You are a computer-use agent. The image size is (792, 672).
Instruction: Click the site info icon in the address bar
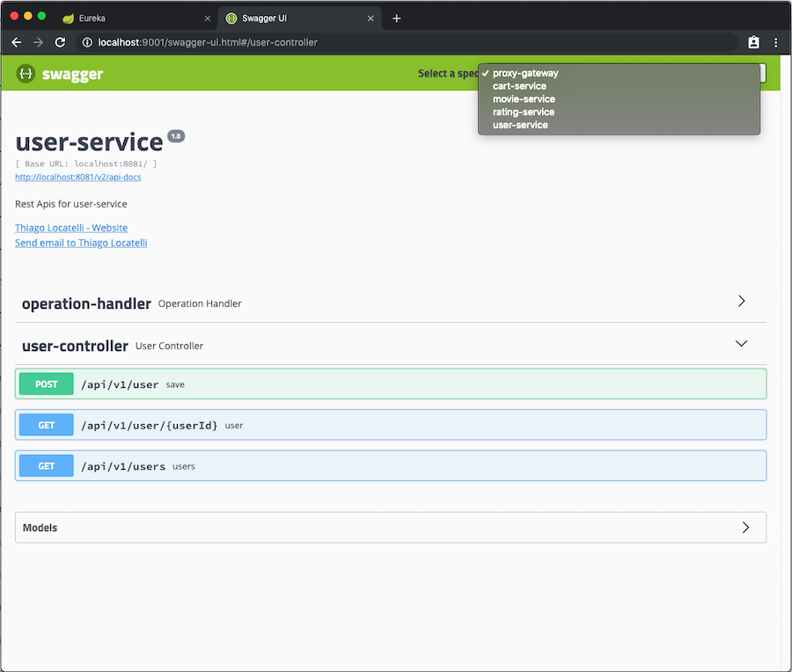click(x=87, y=42)
